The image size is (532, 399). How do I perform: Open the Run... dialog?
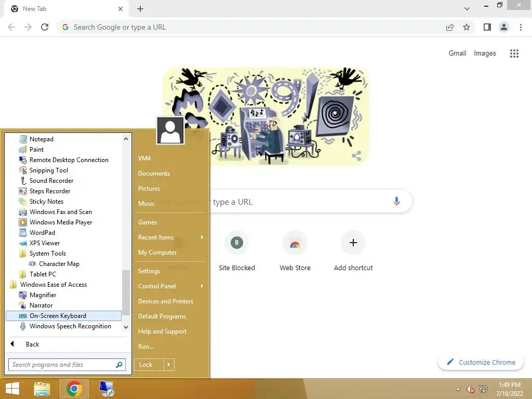(146, 347)
